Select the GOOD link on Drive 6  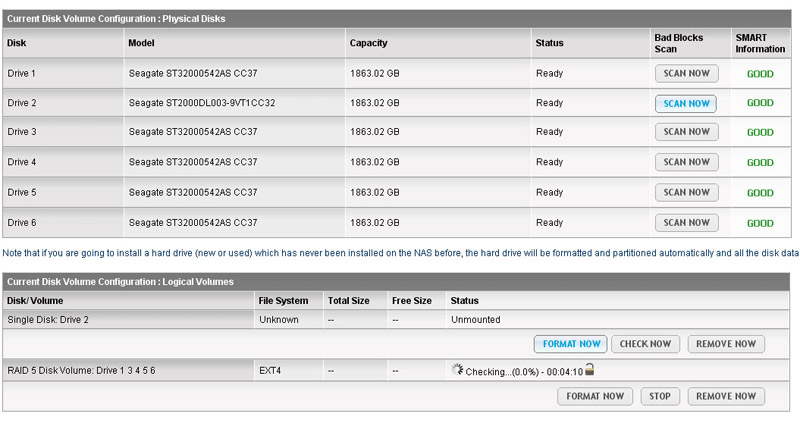point(760,223)
